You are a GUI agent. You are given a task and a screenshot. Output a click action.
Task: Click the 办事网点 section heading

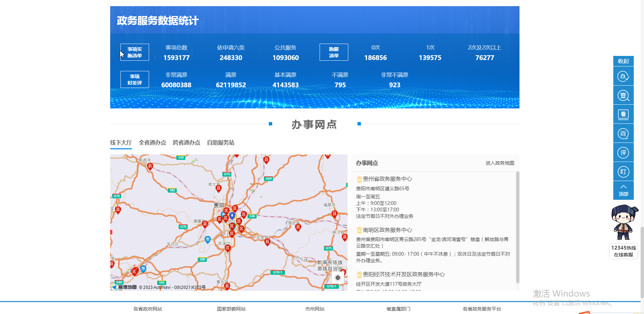(x=314, y=124)
